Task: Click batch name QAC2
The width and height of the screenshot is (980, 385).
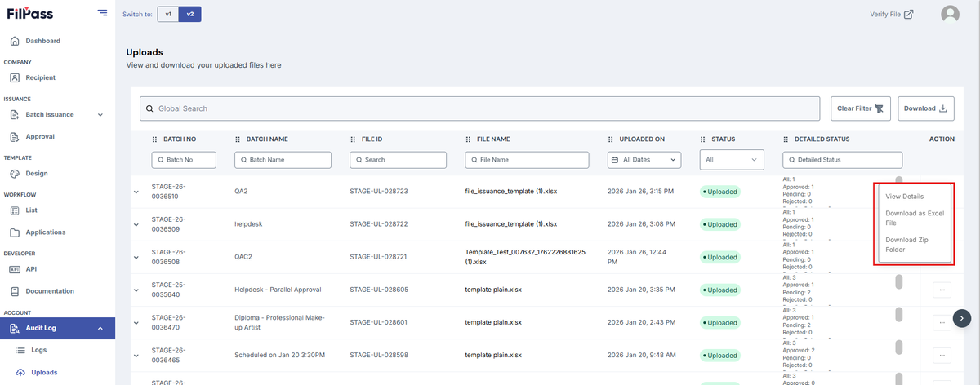Action: (243, 257)
